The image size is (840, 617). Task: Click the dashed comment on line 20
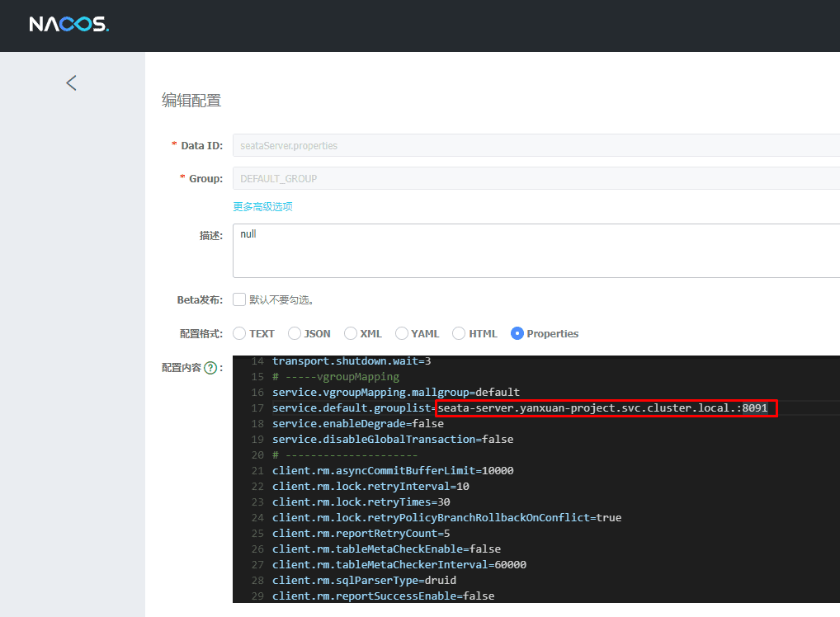point(345,455)
